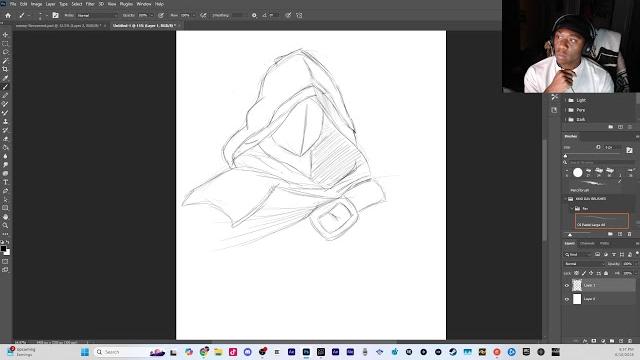Hide Layer 1 with its eye icon

(567, 286)
